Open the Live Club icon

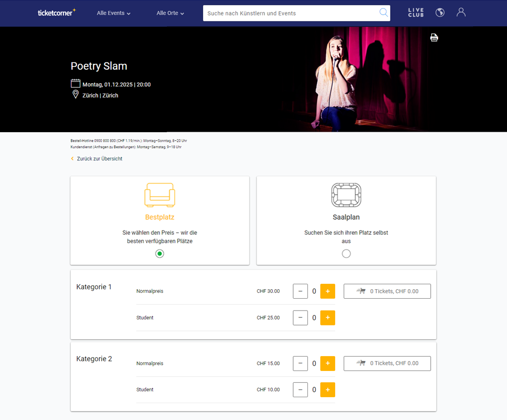point(416,12)
